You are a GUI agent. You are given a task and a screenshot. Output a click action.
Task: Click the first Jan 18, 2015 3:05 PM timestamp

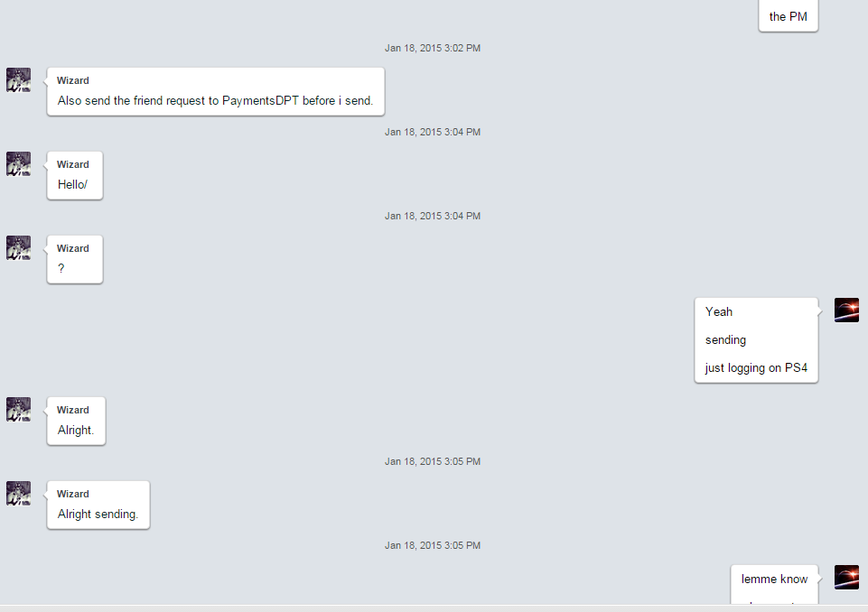click(433, 461)
